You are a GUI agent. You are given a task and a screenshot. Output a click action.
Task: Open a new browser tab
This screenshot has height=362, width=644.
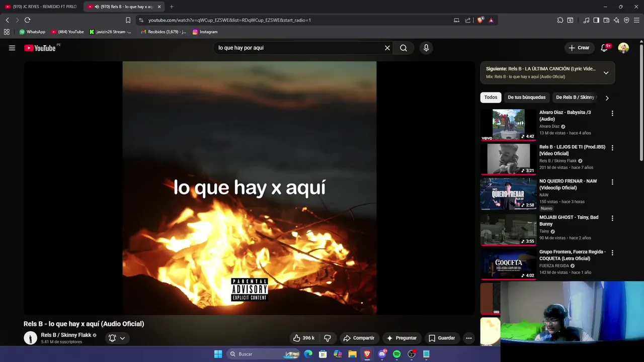tap(172, 7)
